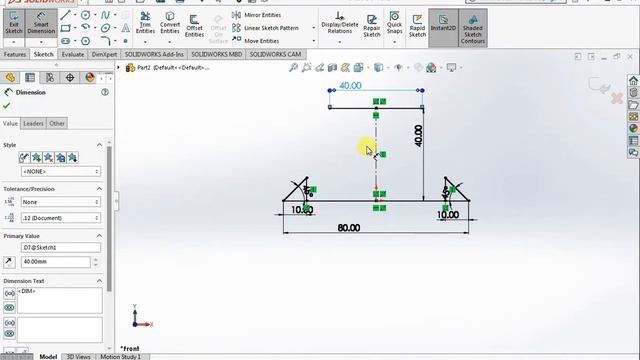
Task: Select the Line sketch tool
Action: pyautogui.click(x=65, y=16)
